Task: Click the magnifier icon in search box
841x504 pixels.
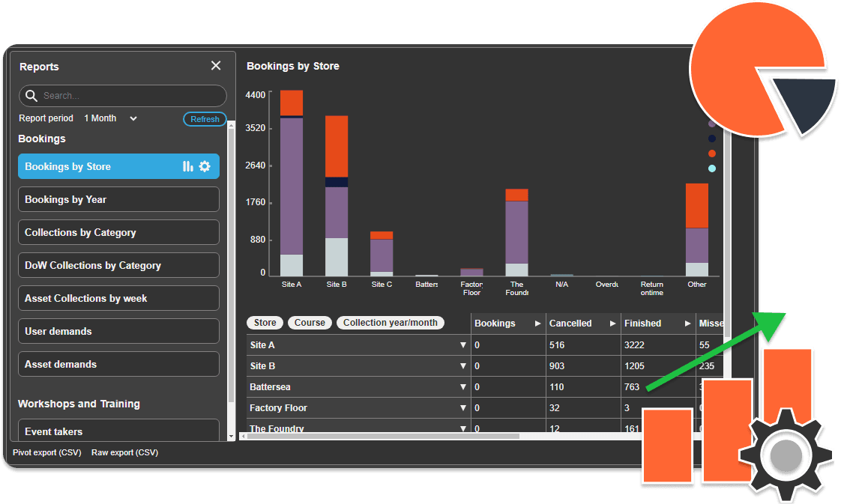Action: (31, 96)
